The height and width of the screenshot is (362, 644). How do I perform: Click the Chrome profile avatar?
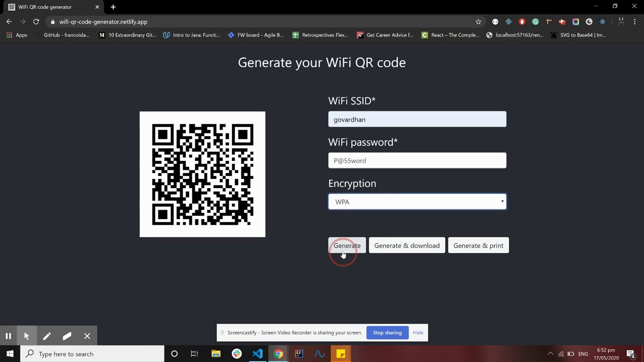click(x=621, y=22)
